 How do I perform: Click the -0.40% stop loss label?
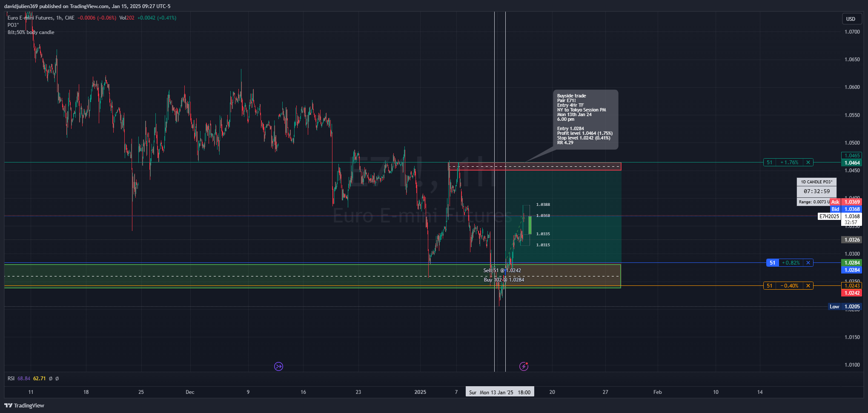tap(789, 286)
